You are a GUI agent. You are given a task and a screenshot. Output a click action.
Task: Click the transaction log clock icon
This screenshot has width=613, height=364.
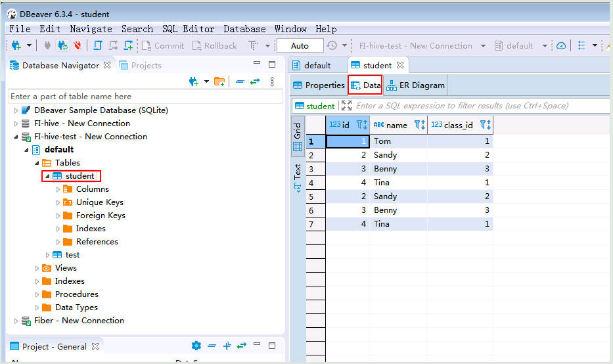click(x=332, y=46)
